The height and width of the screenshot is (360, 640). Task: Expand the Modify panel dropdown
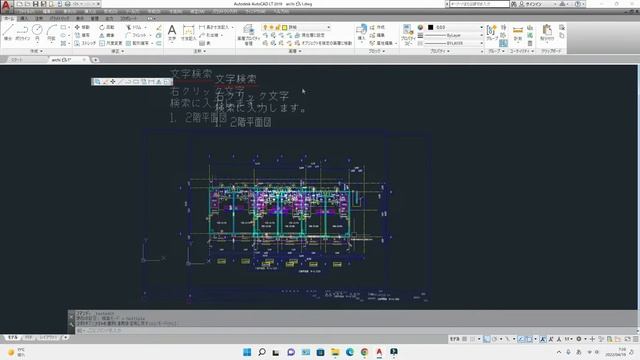click(118, 51)
